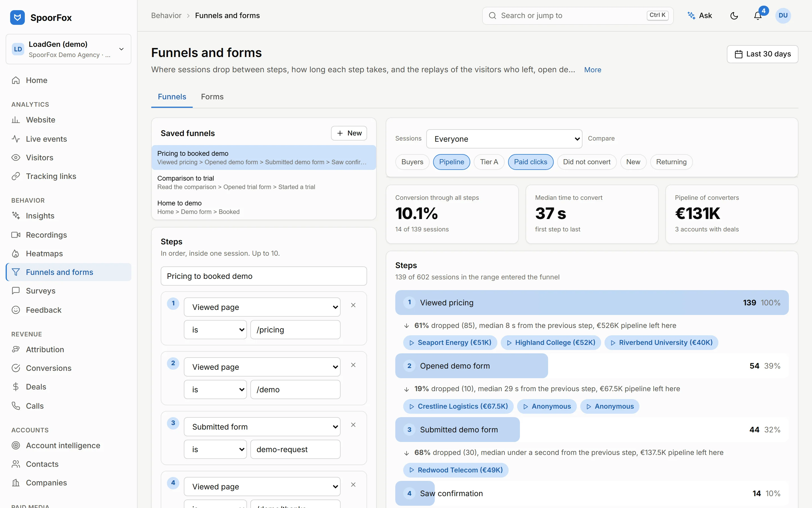The height and width of the screenshot is (508, 812).
Task: Toggle dark mode moon icon
Action: click(x=734, y=16)
